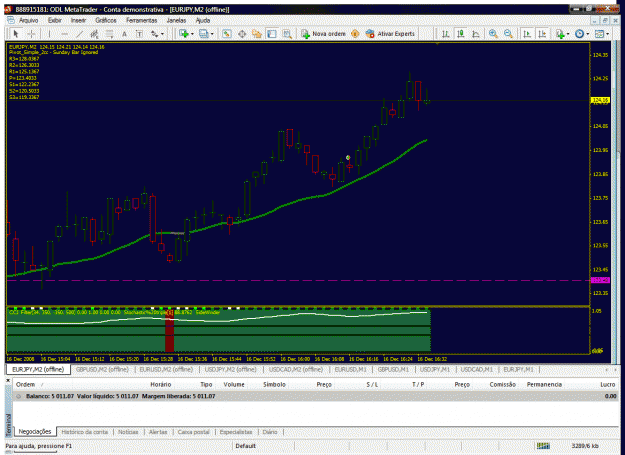Open the Ferramentas menu

coord(142,20)
